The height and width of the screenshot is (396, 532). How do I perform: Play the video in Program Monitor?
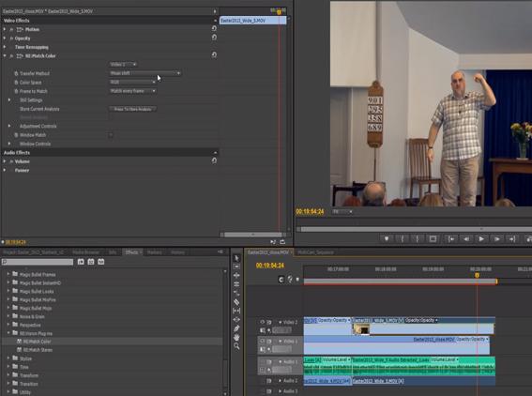coord(481,239)
